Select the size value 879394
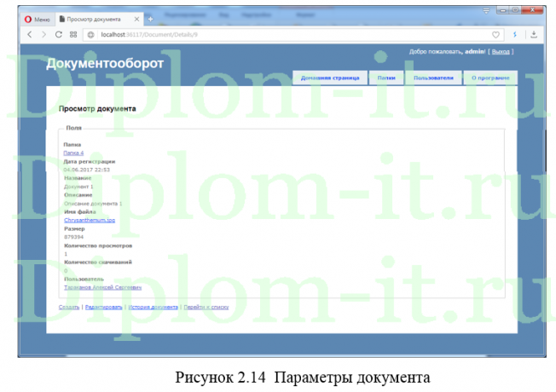This screenshot has height=392, width=556. point(73,237)
